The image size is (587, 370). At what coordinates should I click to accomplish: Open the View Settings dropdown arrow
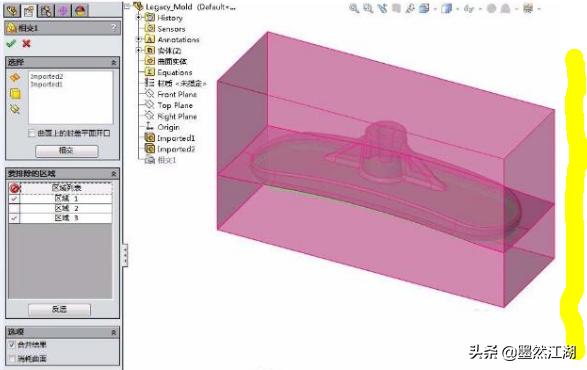[539, 9]
